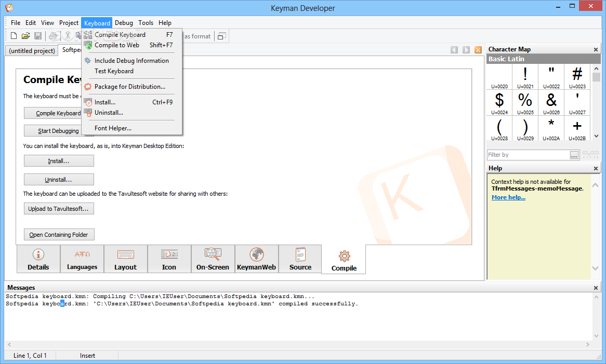The image size is (606, 364).
Task: Toggle Include Debug Information option
Action: click(x=132, y=61)
